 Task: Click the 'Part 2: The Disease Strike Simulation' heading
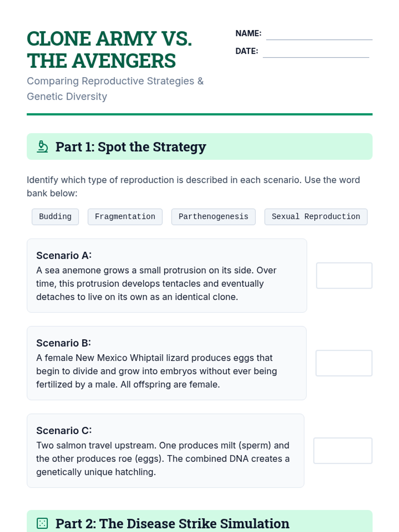(172, 523)
